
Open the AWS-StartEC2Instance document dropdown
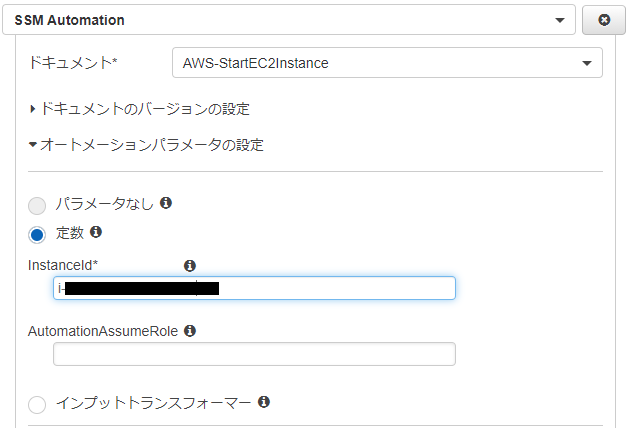pos(387,63)
